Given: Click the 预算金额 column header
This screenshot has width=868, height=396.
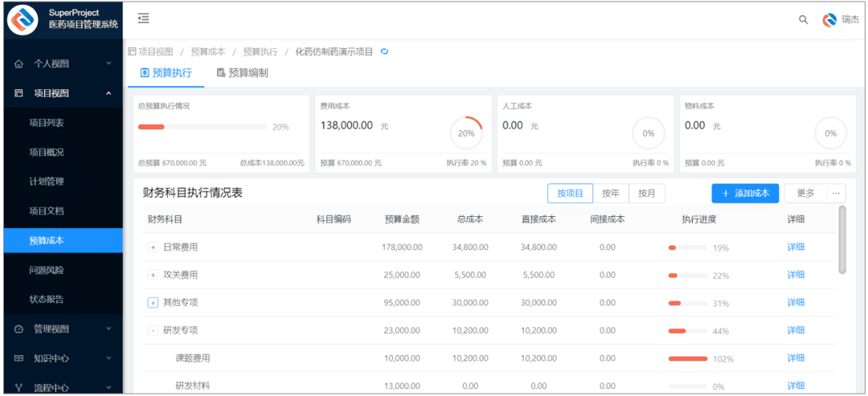Looking at the screenshot, I should 402,219.
